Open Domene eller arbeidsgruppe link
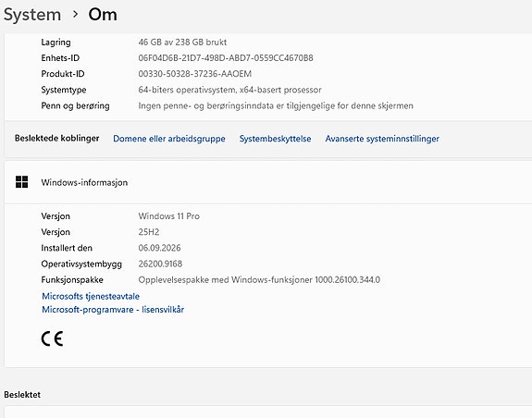 [169, 139]
